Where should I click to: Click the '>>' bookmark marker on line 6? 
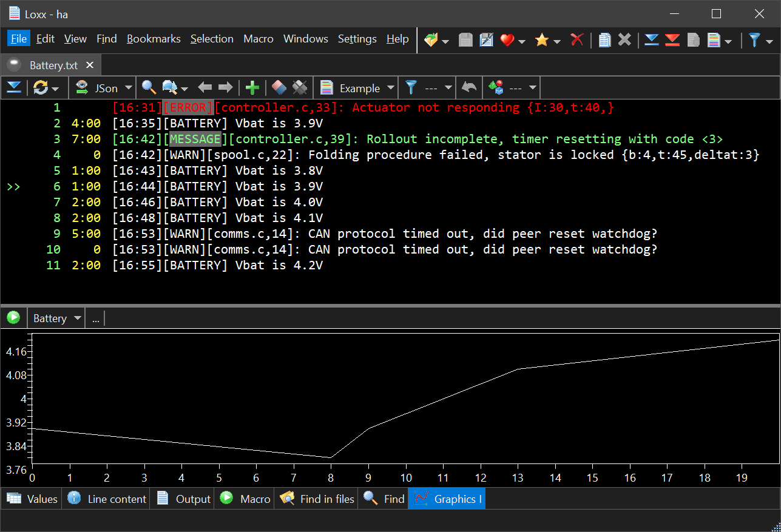click(13, 187)
